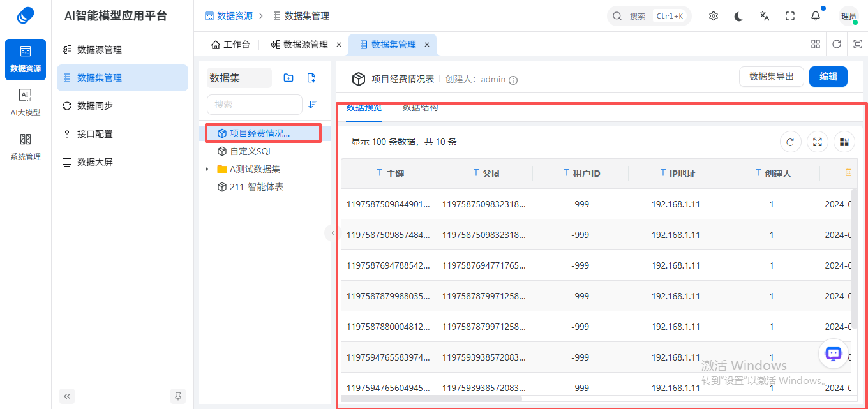The height and width of the screenshot is (409, 868).
Task: Open the 理员 user avatar menu
Action: click(849, 16)
